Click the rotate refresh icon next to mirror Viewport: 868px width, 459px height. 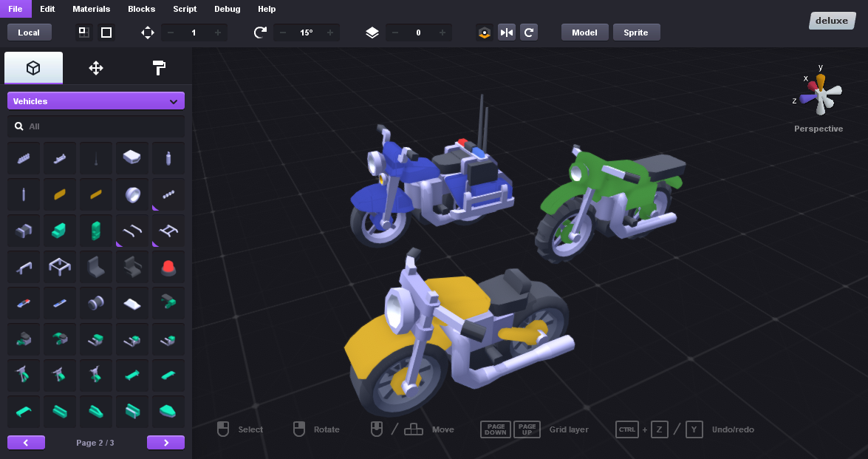coord(528,33)
